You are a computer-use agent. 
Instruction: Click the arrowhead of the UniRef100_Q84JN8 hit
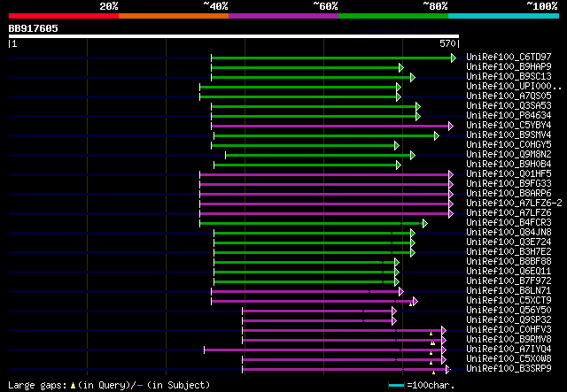[x=413, y=234]
